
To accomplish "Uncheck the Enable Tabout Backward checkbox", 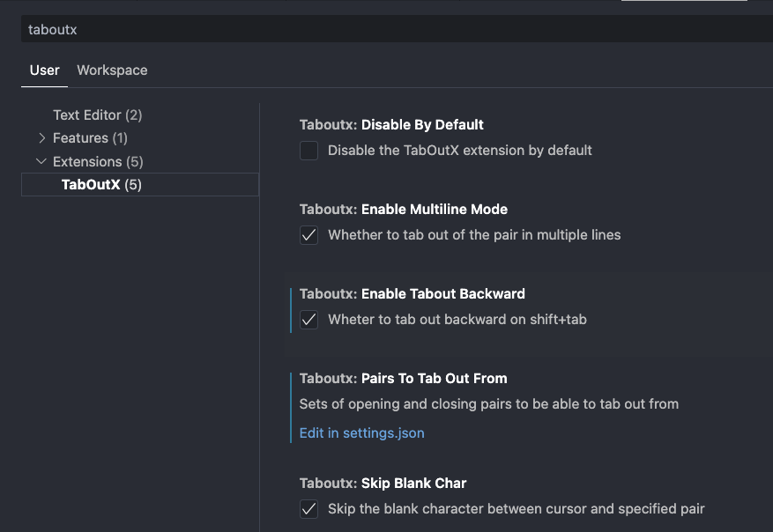I will (x=308, y=320).
